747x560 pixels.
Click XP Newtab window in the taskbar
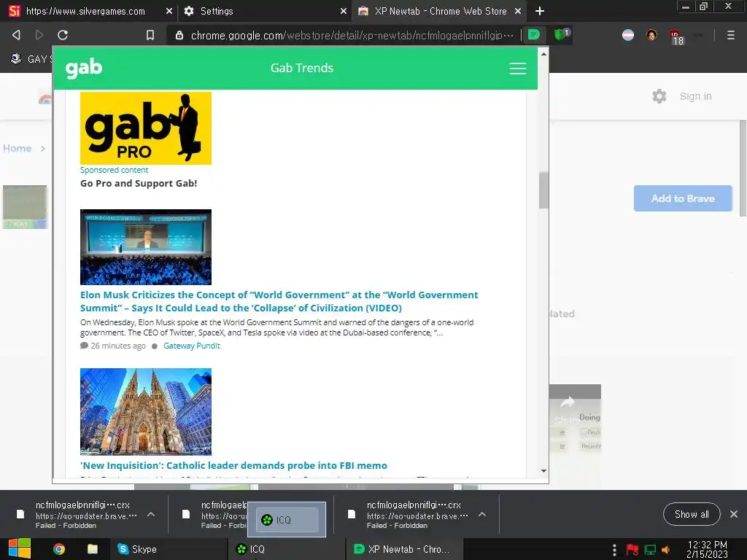(x=404, y=549)
